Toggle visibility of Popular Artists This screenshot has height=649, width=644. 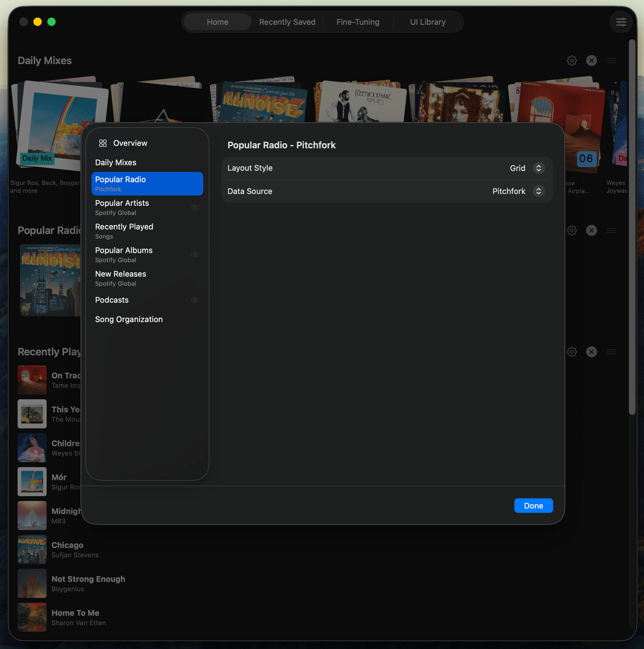point(195,207)
